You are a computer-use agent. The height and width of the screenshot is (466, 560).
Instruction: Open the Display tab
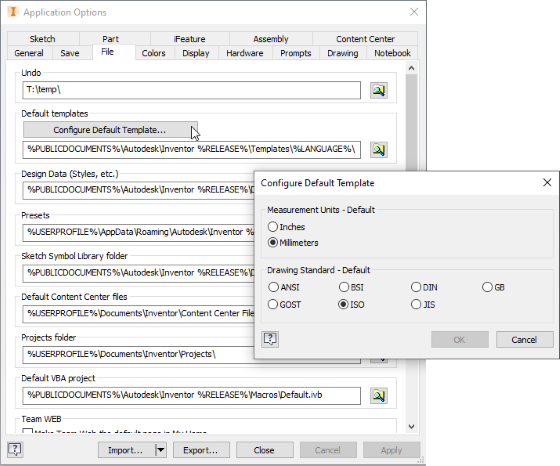(x=196, y=53)
